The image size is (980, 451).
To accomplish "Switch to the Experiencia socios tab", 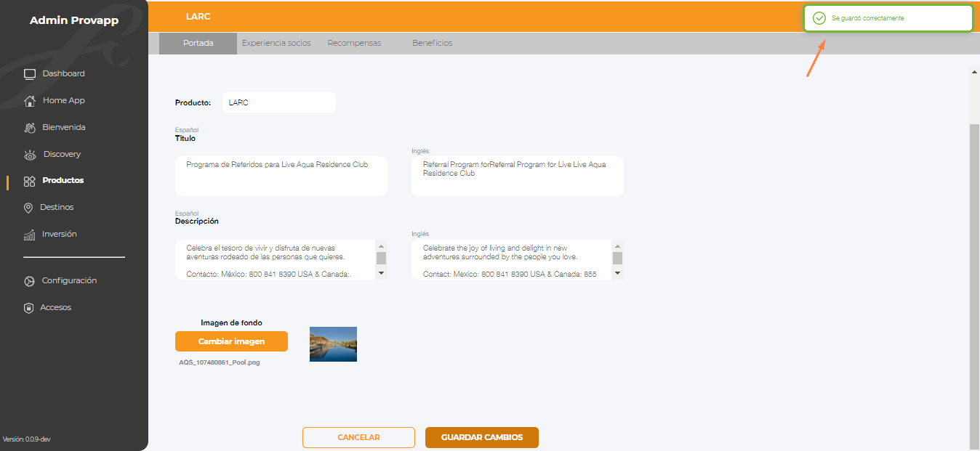I will pos(276,43).
